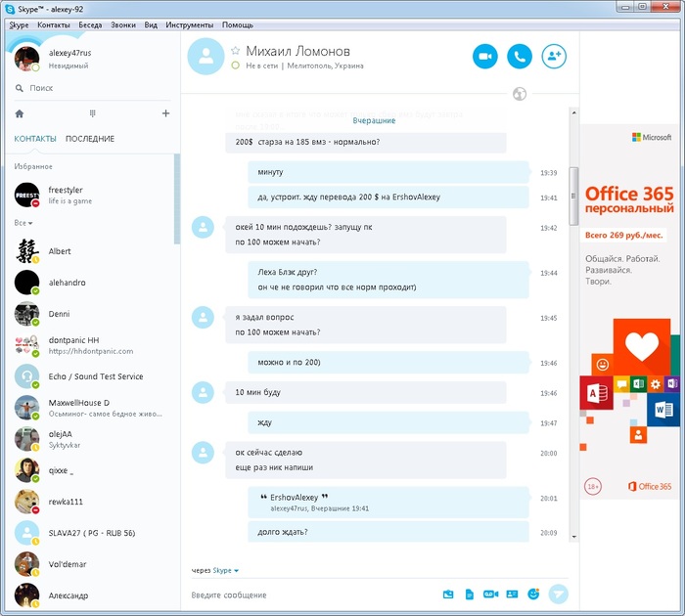The width and height of the screenshot is (685, 616).
Task: Open the emoticon picker
Action: coord(533,594)
